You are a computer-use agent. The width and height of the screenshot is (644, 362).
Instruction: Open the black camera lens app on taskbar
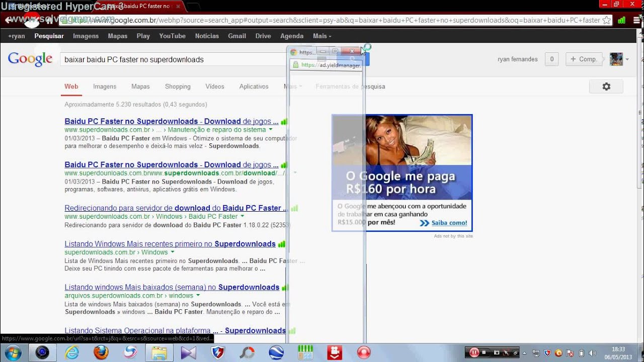[x=42, y=353]
